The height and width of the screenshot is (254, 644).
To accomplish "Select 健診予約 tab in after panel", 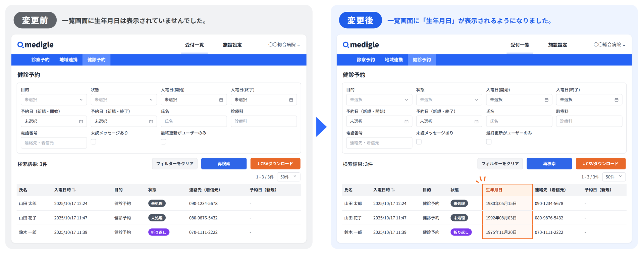I will tap(422, 60).
